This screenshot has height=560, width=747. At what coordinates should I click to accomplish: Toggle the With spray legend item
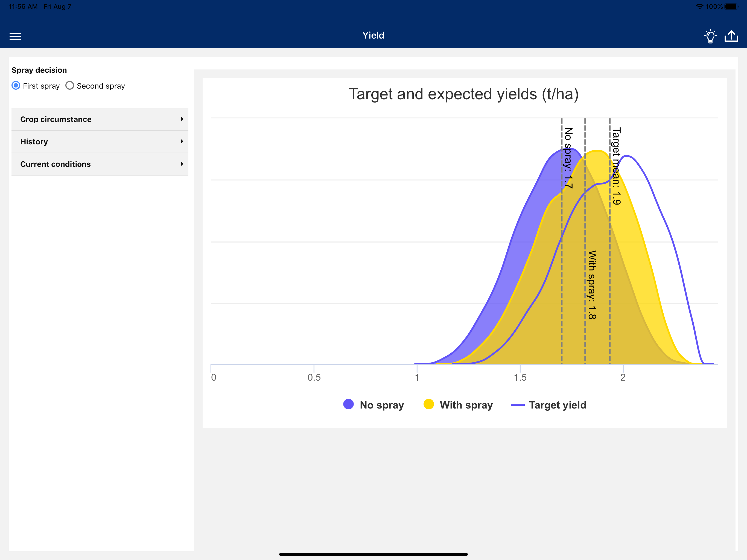pyautogui.click(x=466, y=405)
